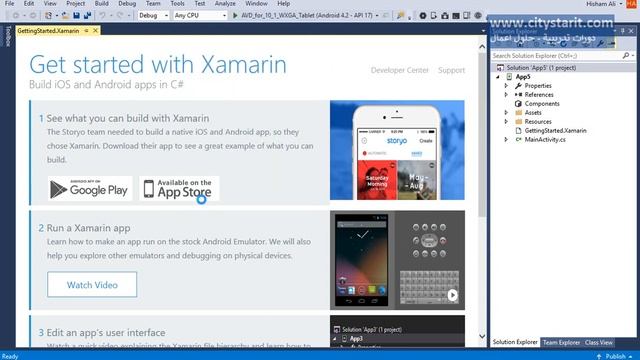Open the Support link
The height and width of the screenshot is (360, 640).
point(451,70)
